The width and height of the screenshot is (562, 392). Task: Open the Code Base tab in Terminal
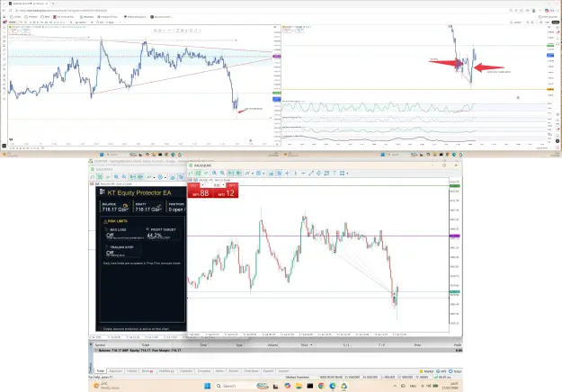(x=251, y=370)
